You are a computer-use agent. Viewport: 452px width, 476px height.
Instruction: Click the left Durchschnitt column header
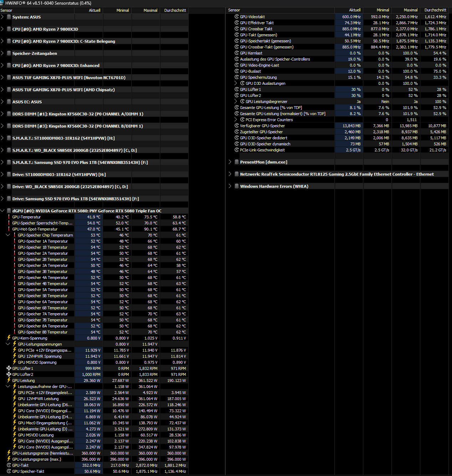pyautogui.click(x=174, y=10)
